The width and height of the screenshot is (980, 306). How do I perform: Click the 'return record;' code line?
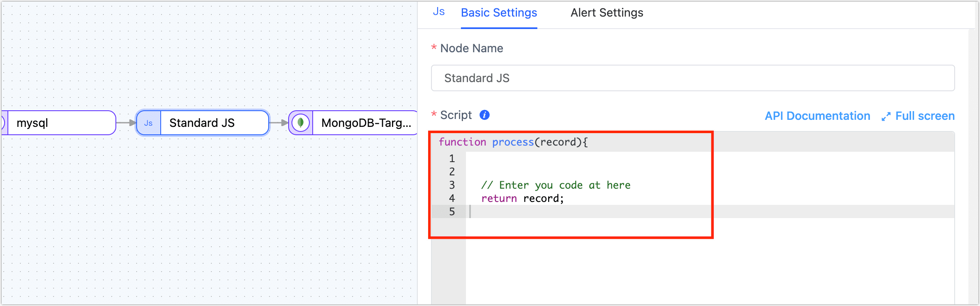522,199
